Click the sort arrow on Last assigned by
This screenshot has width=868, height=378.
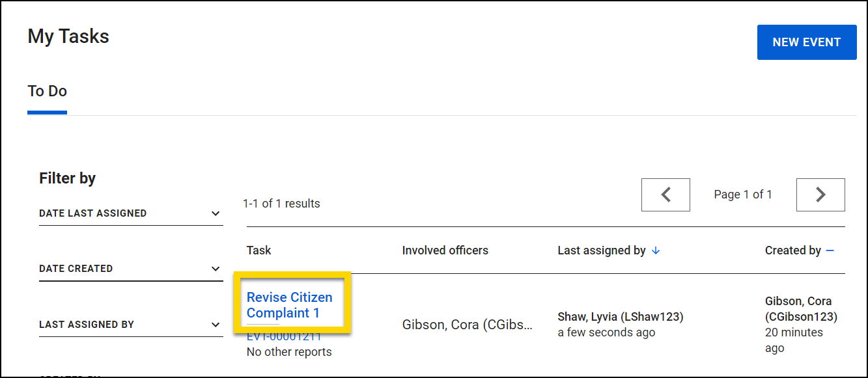click(656, 250)
